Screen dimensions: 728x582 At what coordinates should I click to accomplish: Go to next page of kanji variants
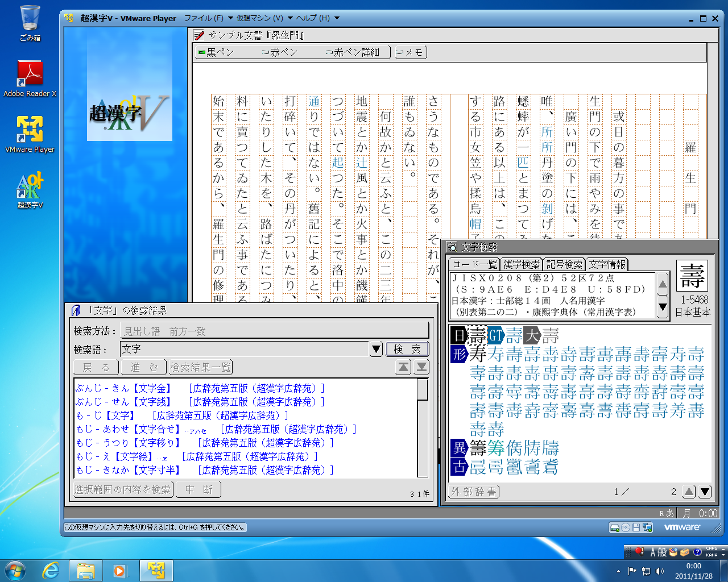tap(705, 492)
